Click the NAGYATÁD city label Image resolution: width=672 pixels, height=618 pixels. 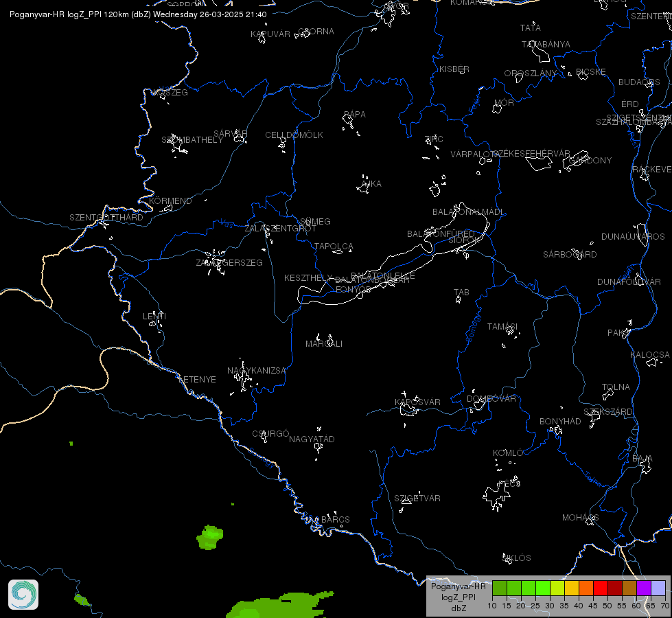[312, 439]
